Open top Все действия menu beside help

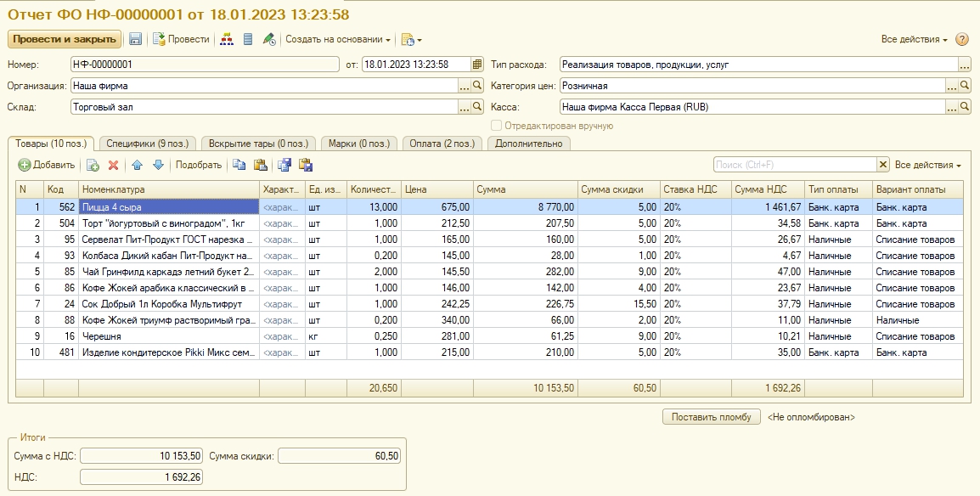tap(915, 39)
